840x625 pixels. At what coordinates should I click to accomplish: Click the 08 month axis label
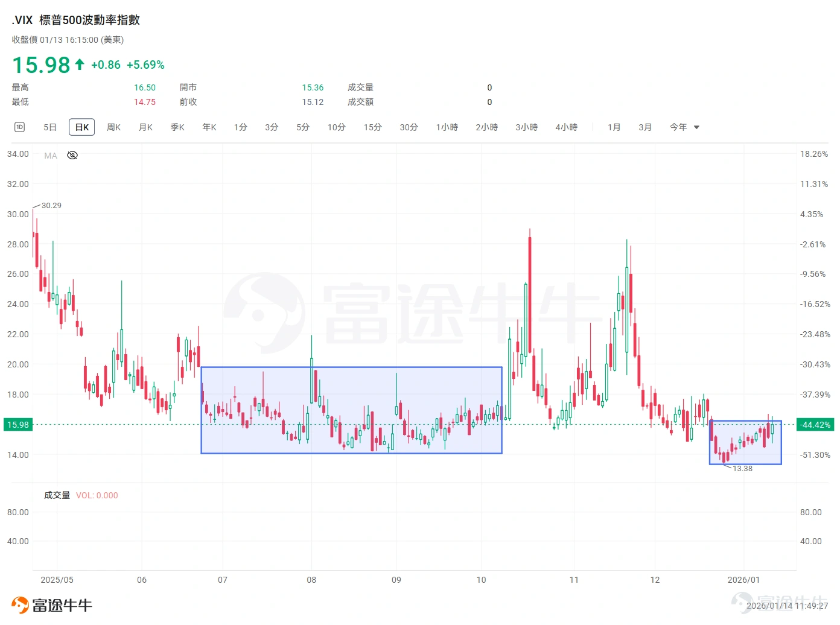pos(311,580)
